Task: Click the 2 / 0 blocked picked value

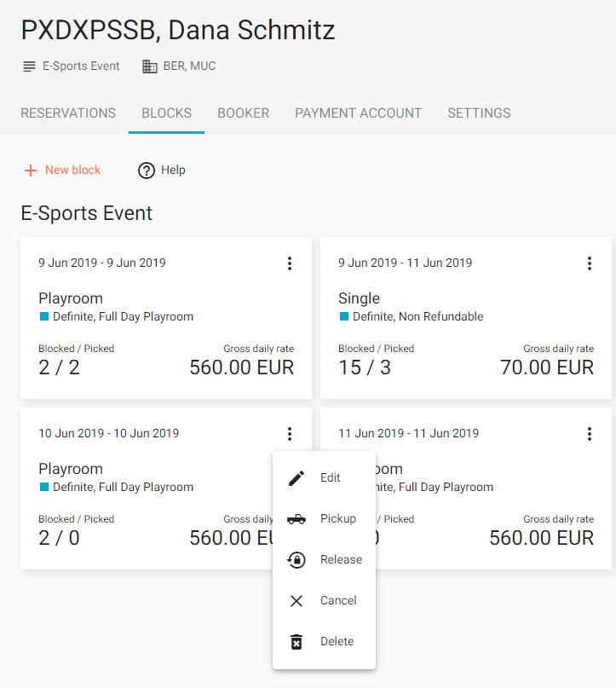Action: click(59, 538)
